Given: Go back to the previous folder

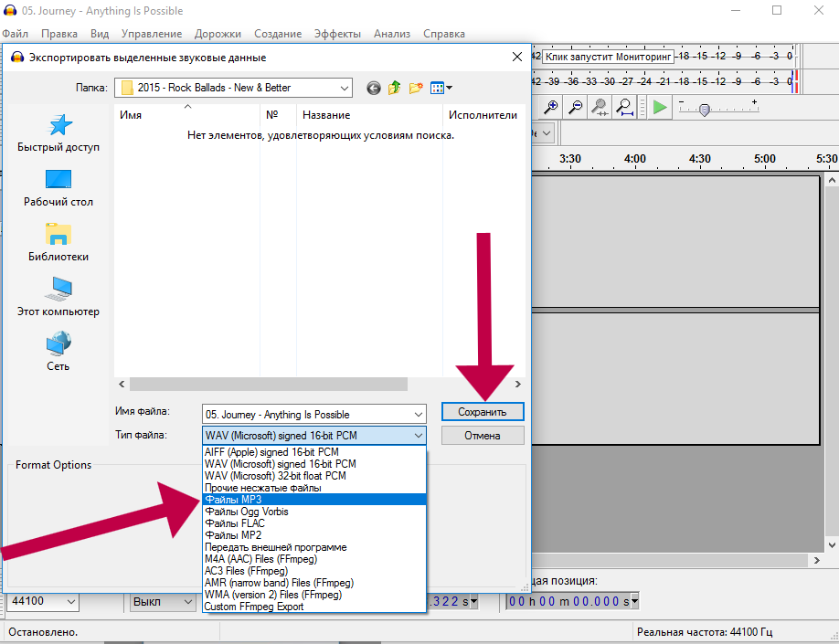Looking at the screenshot, I should (374, 88).
